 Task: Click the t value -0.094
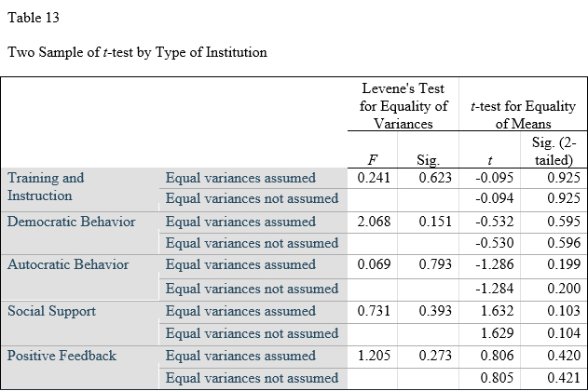point(494,198)
